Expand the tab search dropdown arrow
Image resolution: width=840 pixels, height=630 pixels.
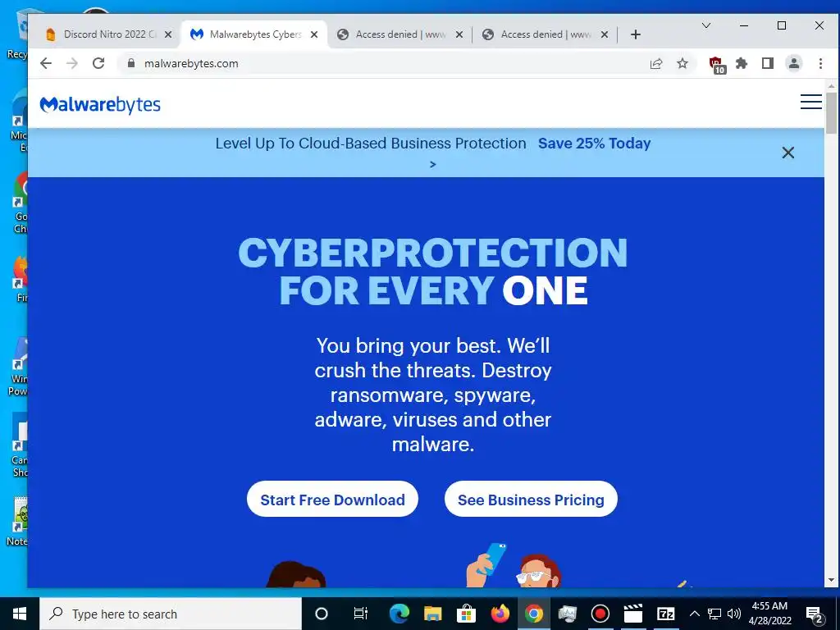pos(706,25)
